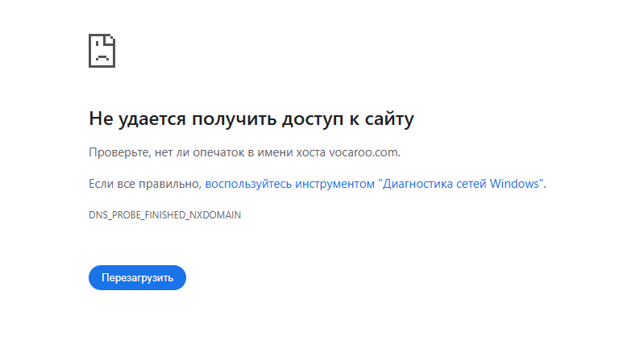Click the words имени хоста in the hint
Viewport: 644px width, 349px height.
point(292,152)
